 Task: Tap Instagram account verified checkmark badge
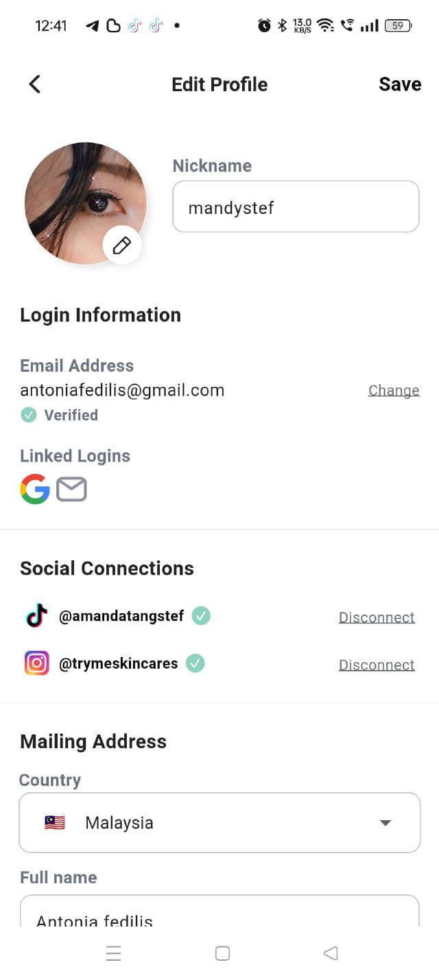(195, 663)
